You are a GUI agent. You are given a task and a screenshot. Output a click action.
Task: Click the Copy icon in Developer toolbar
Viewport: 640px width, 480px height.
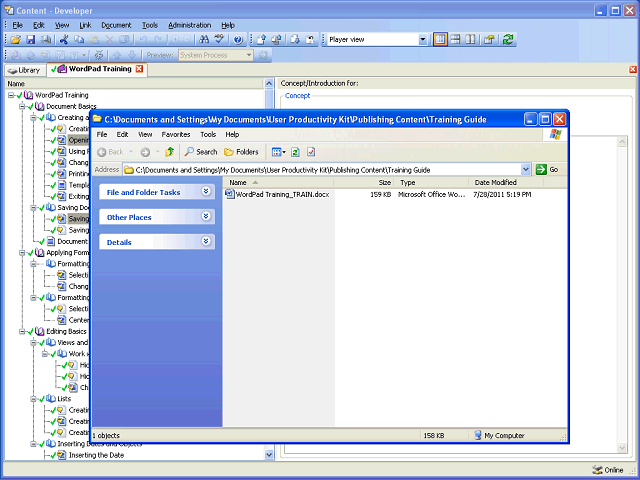point(79,40)
